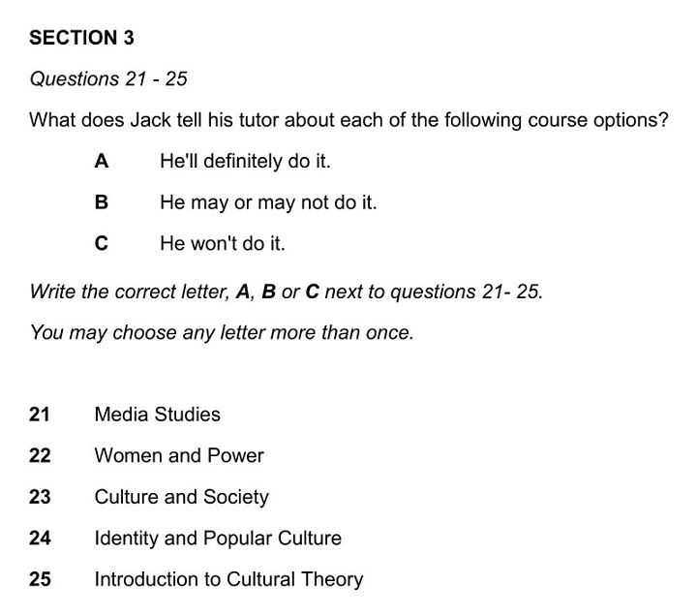Click question number 24

(x=40, y=539)
